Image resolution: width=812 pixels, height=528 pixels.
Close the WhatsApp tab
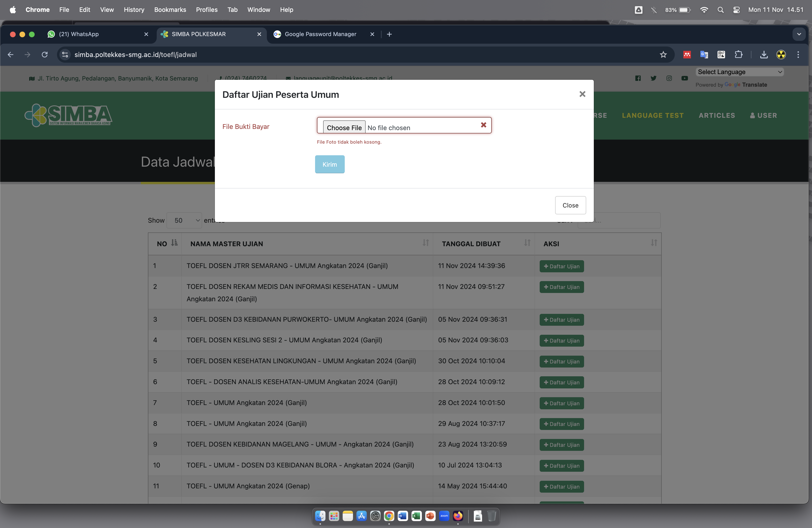[x=146, y=34]
